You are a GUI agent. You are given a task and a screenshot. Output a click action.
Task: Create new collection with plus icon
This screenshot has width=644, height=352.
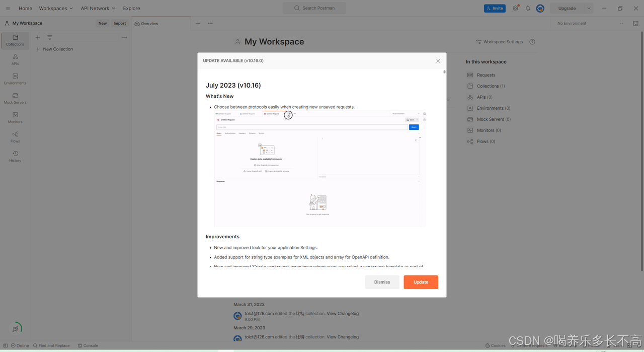[x=38, y=38]
